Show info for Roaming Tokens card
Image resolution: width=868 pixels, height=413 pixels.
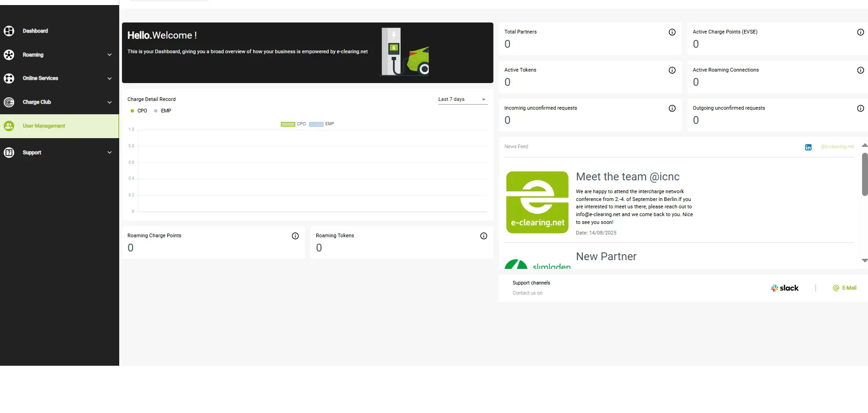point(483,236)
